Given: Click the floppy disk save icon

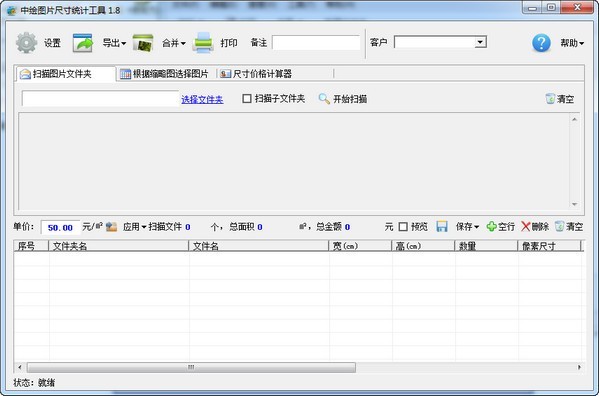Looking at the screenshot, I should pyautogui.click(x=442, y=226).
